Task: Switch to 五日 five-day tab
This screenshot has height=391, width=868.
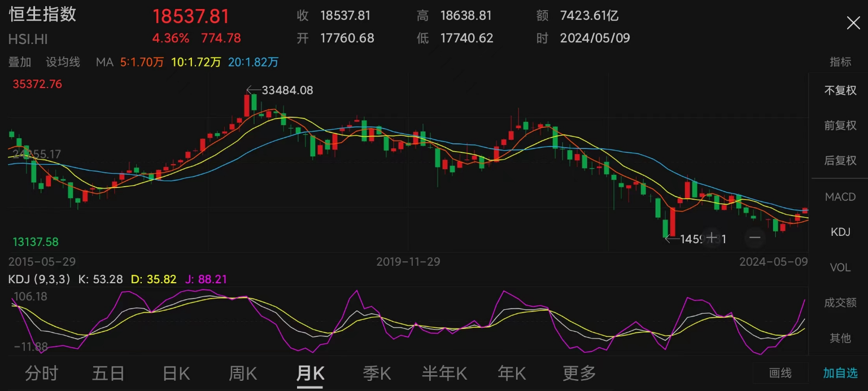Action: [x=108, y=373]
